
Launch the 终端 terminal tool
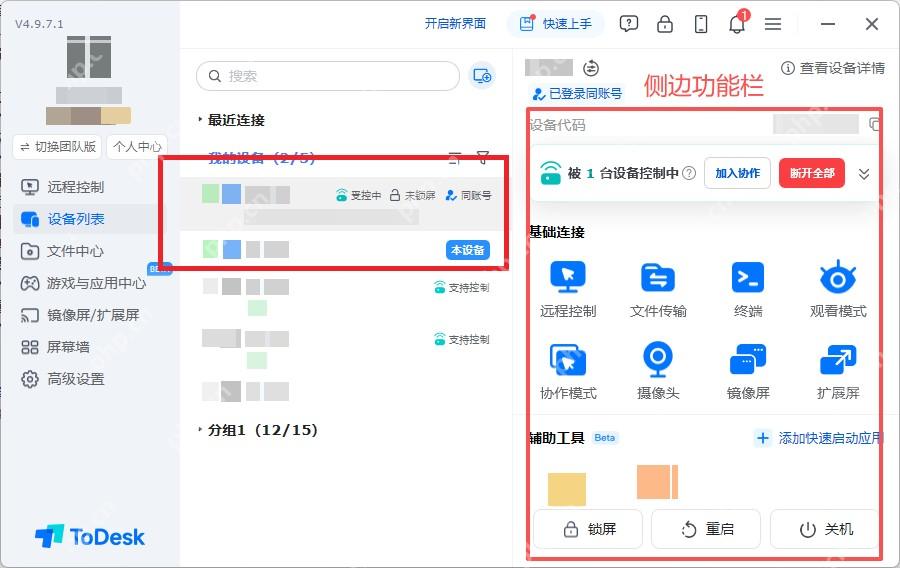pyautogui.click(x=748, y=278)
